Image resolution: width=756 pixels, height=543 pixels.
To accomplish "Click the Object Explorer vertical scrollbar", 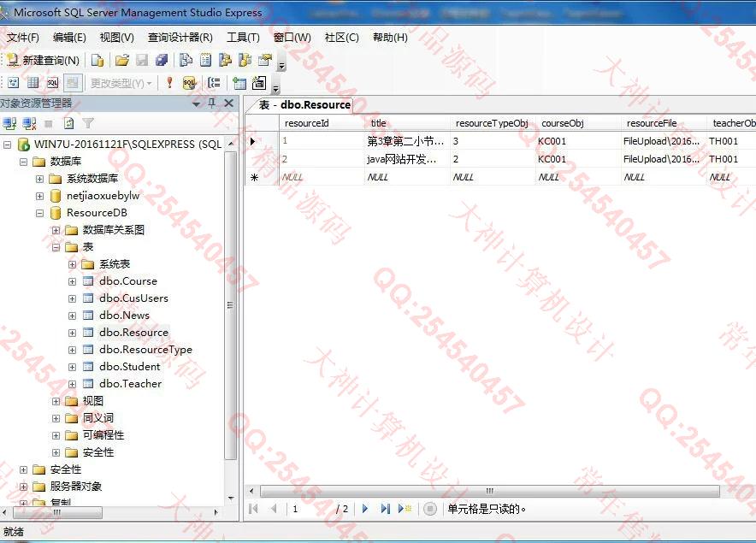I will 230,305.
